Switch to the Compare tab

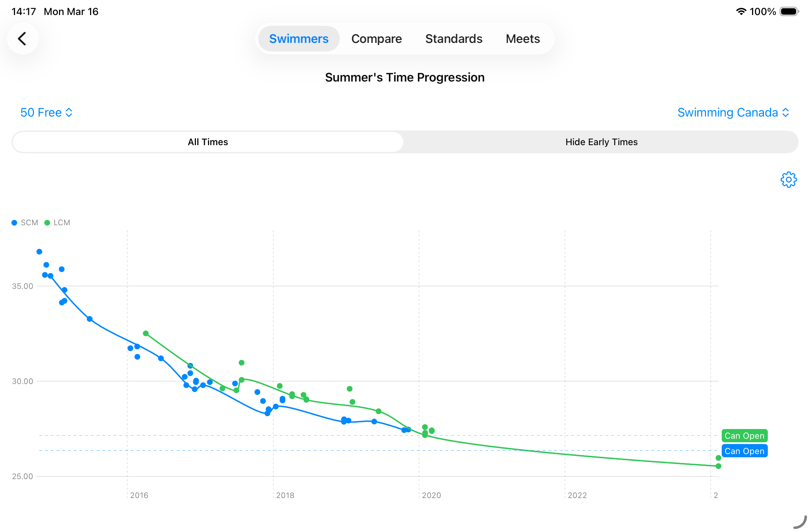[x=376, y=39]
